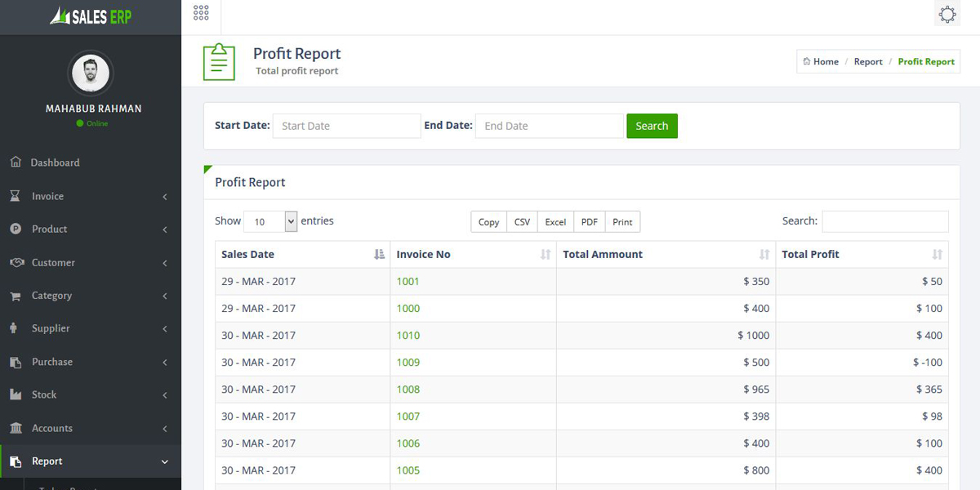Click the Copy export button

click(x=488, y=222)
